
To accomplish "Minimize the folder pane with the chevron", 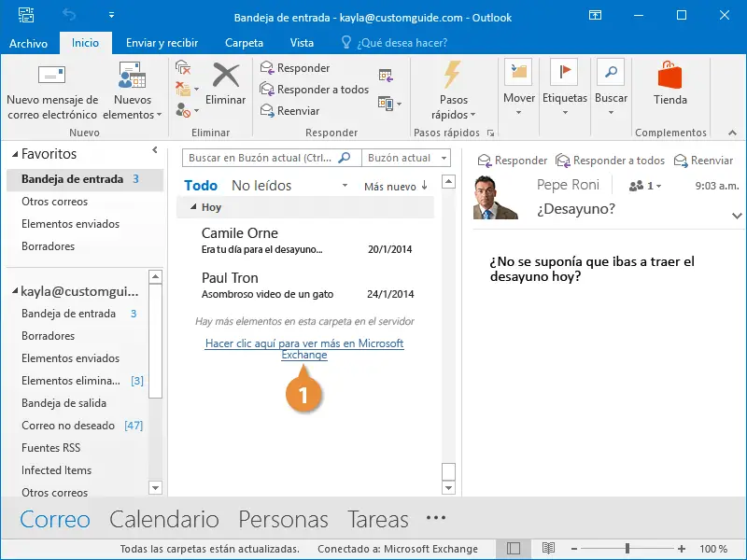I will point(155,150).
